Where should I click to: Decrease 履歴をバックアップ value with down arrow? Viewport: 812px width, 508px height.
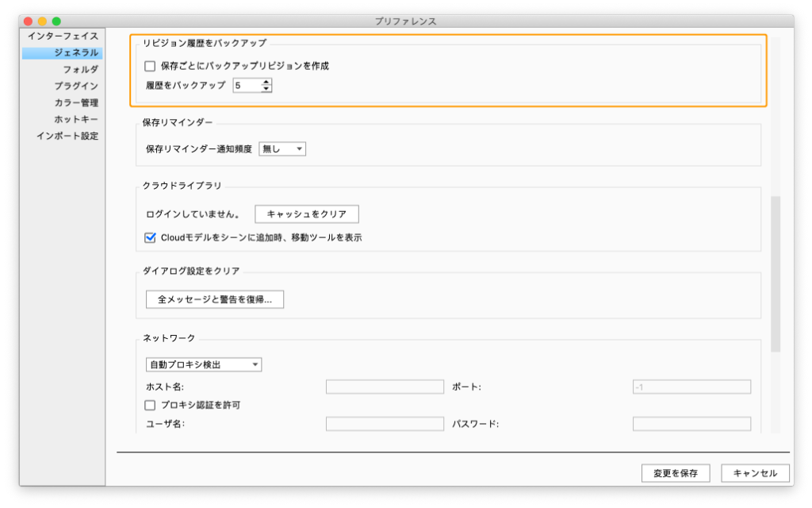tap(266, 89)
